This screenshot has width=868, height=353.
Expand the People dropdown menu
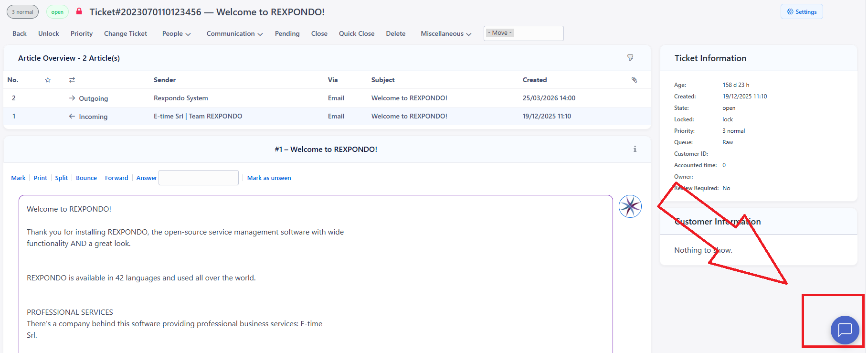click(176, 33)
